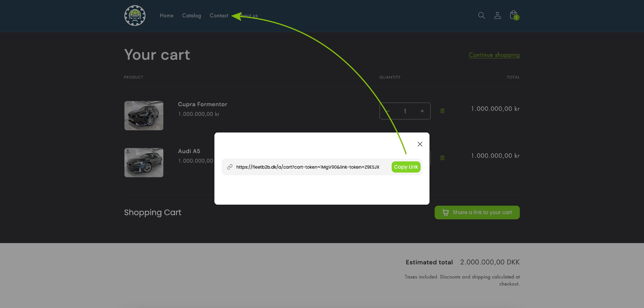Click the PRODUCT column header
The width and height of the screenshot is (644, 308).
[133, 77]
